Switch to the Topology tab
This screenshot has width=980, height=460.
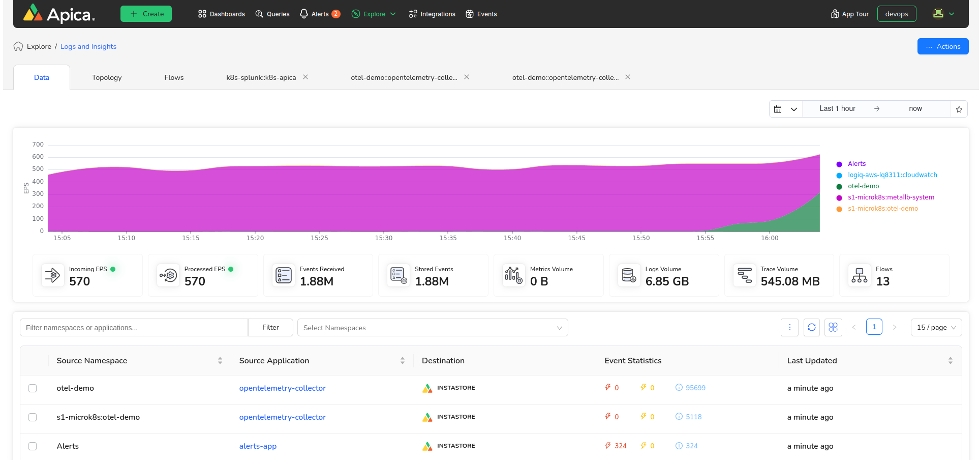(x=107, y=77)
